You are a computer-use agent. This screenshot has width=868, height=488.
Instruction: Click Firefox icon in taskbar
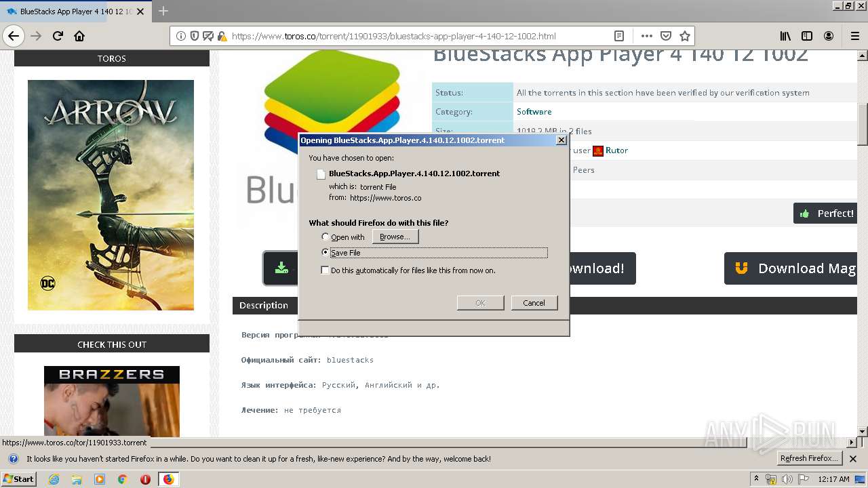pyautogui.click(x=168, y=479)
